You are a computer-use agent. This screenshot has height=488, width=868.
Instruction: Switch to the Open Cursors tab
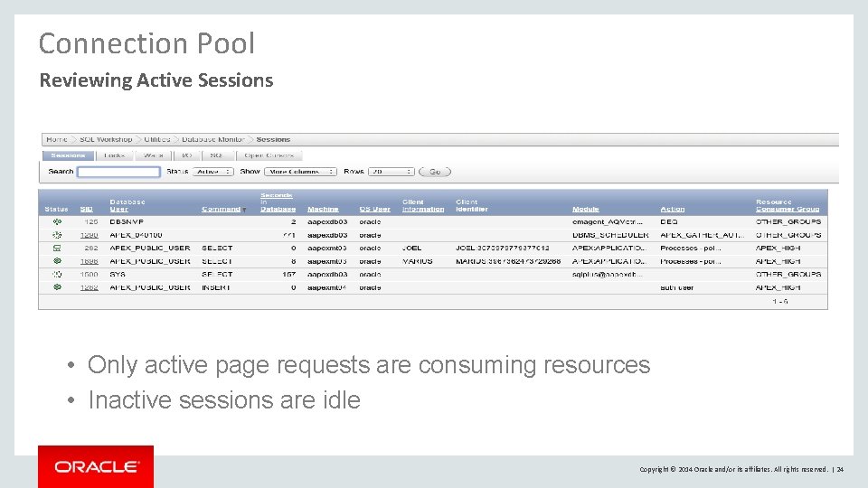click(269, 155)
